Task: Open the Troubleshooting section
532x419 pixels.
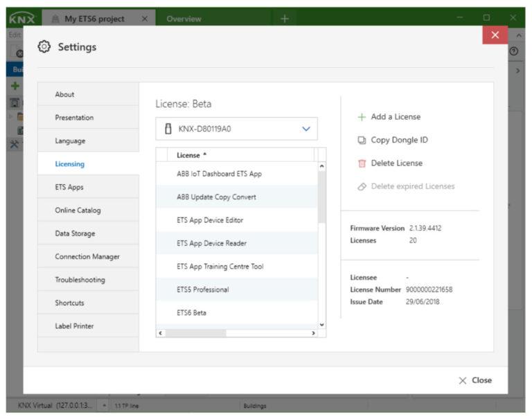Action: 88,280
